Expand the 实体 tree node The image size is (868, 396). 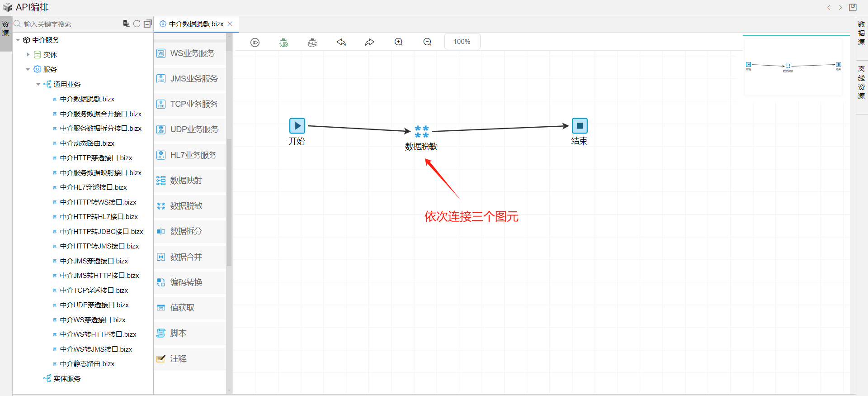tap(28, 55)
